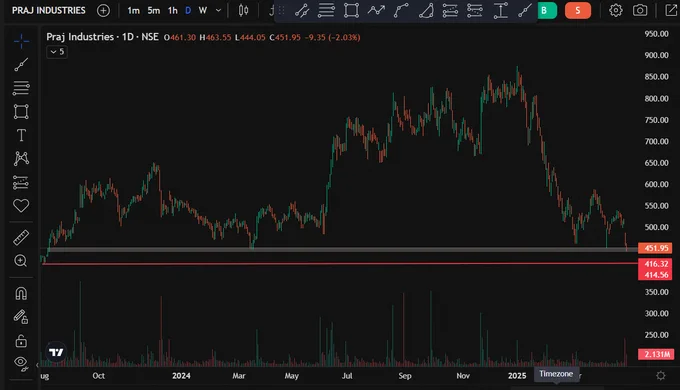
Task: Open chart settings gear in top bar
Action: click(x=615, y=10)
